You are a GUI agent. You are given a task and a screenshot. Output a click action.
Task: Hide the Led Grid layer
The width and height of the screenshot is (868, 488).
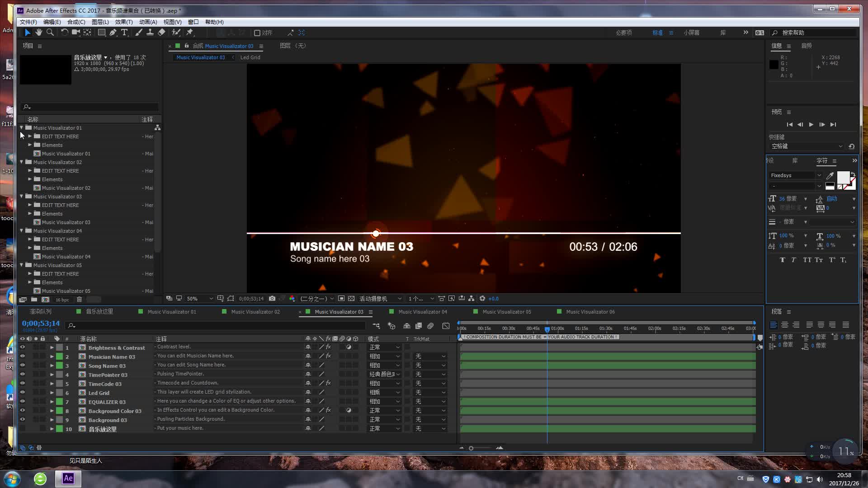click(x=22, y=393)
